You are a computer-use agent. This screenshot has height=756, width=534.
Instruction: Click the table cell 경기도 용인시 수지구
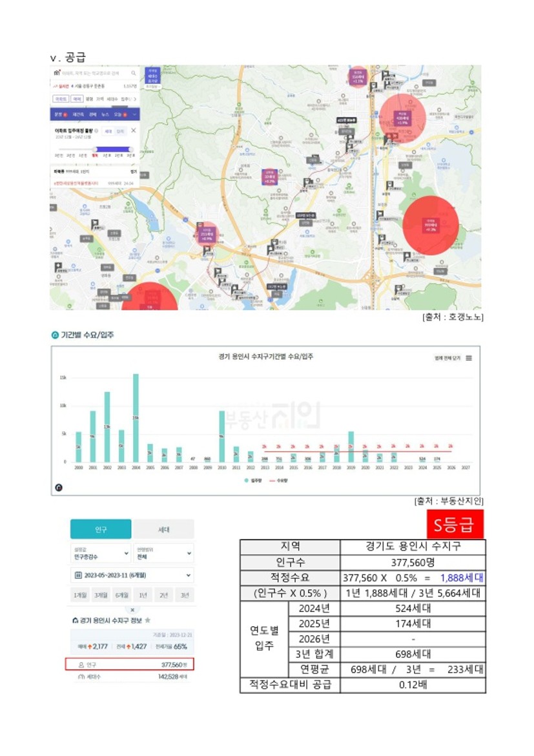[x=413, y=547]
